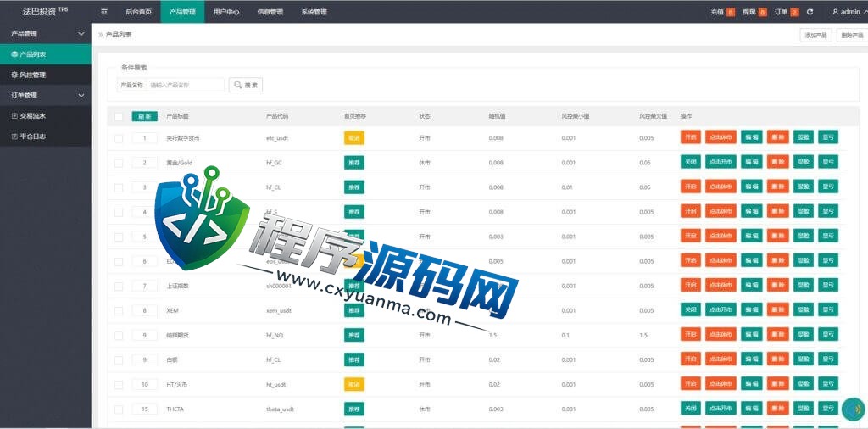Click the ht_usdt product code cell
The image size is (868, 429).
point(276,384)
